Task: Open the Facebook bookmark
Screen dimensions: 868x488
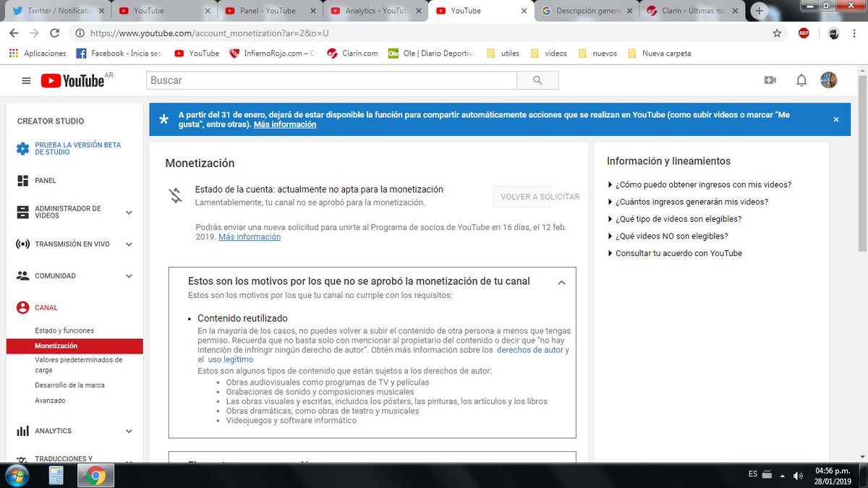Action: (x=118, y=53)
